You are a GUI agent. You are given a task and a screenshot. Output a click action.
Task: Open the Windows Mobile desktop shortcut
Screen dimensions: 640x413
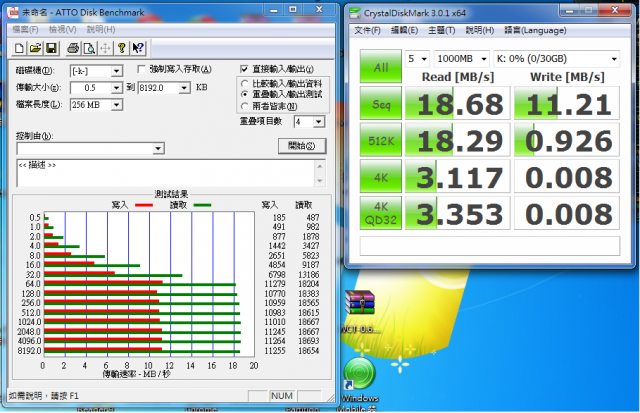(x=360, y=374)
